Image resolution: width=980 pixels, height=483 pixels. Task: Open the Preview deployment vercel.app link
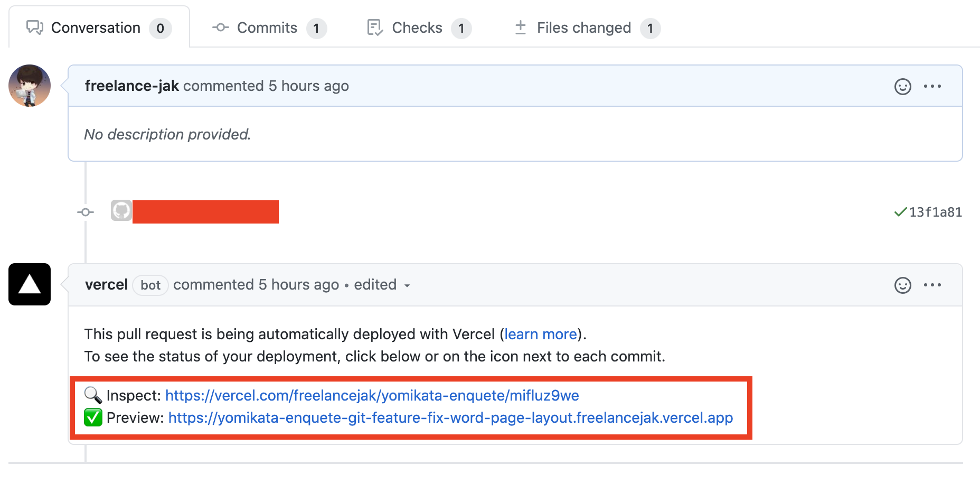tap(450, 417)
